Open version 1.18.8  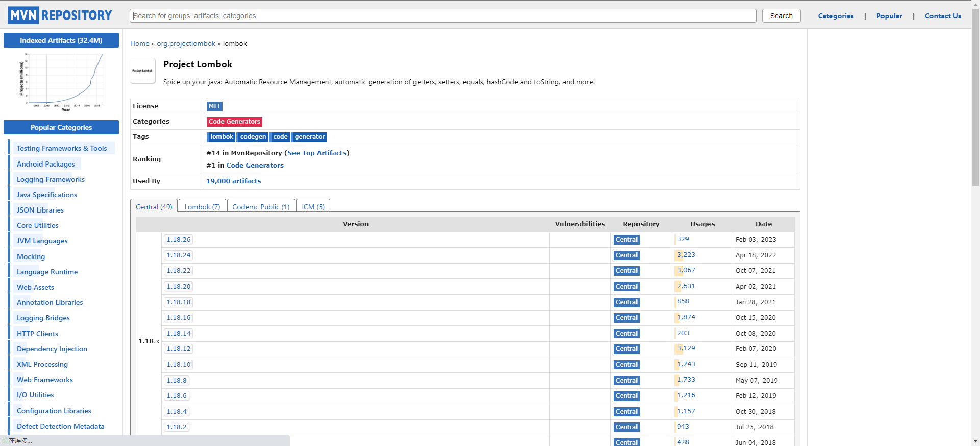(x=177, y=381)
